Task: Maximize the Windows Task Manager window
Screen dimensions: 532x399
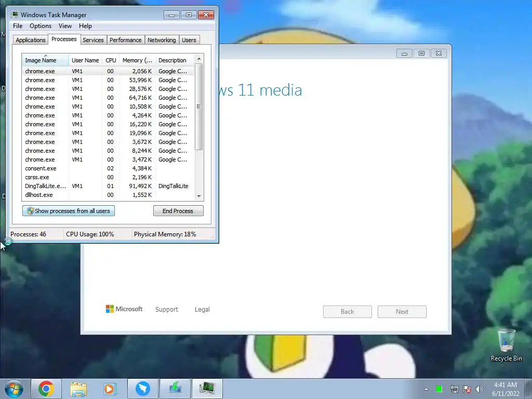Action: 189,15
